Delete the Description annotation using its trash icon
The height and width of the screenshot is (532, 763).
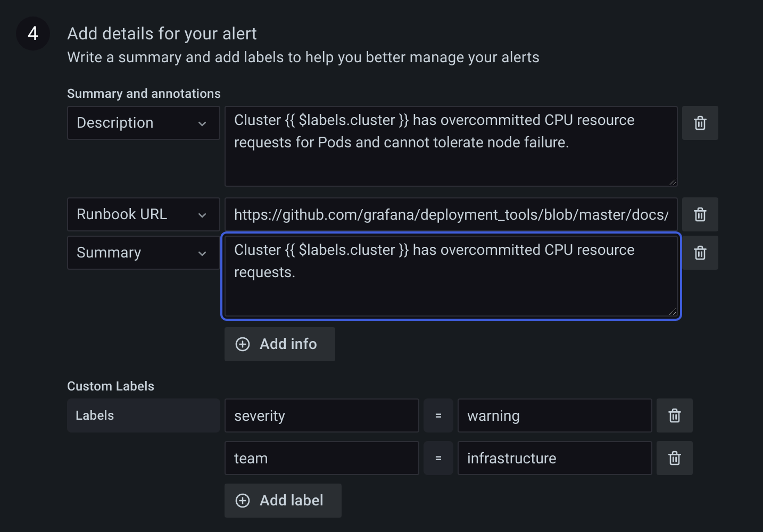pyautogui.click(x=700, y=123)
